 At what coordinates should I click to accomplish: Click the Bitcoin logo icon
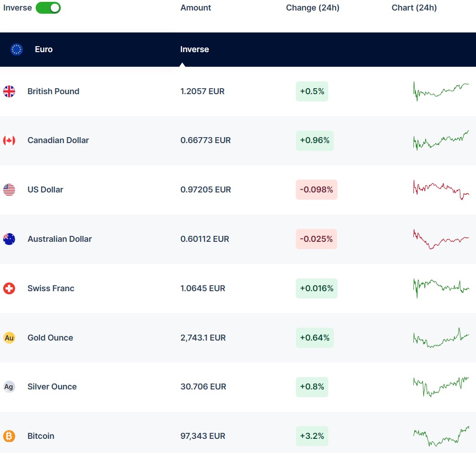9,436
